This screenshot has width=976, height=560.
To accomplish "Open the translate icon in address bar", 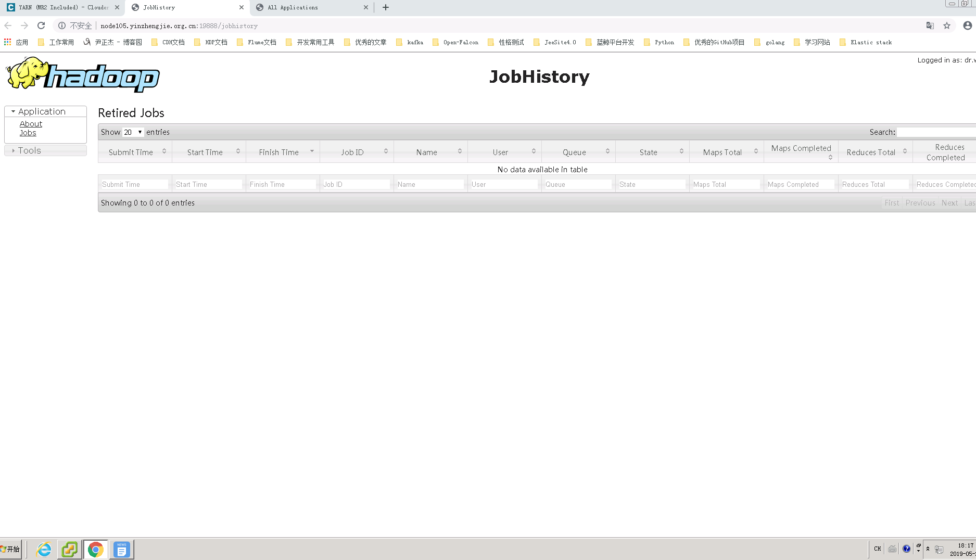I will 930,25.
